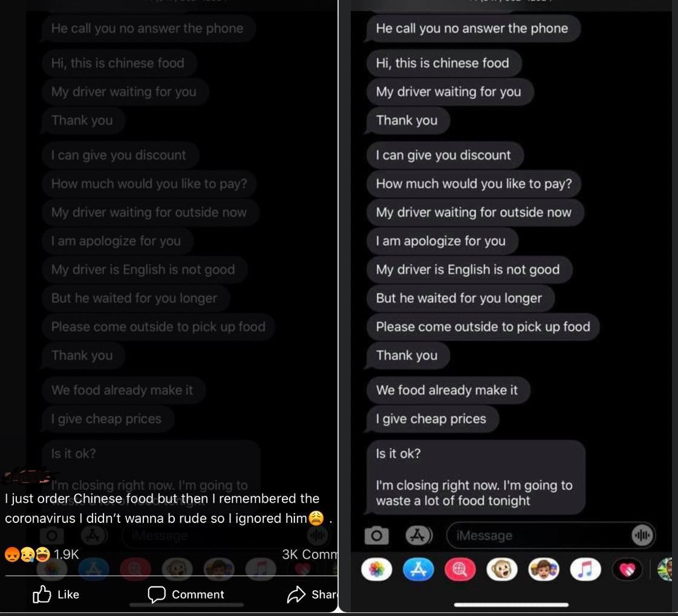View the 1.9K reactions list
This screenshot has width=678, height=616.
pos(42,554)
